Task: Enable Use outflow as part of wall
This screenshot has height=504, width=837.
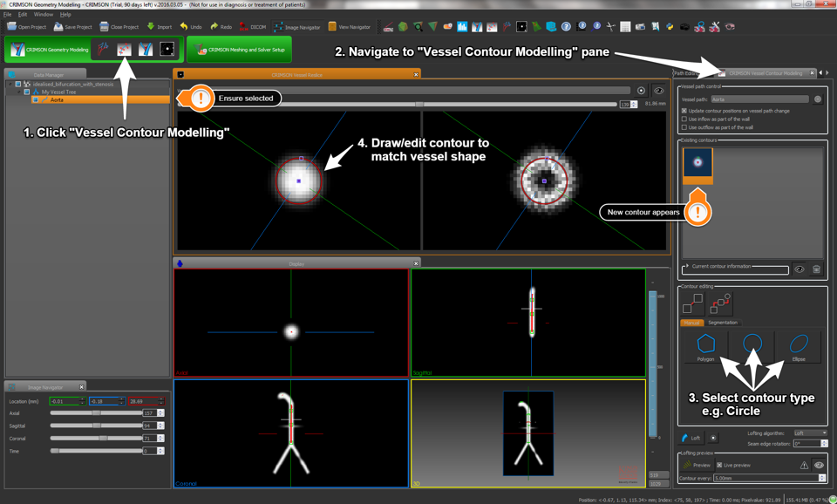Action: click(x=684, y=127)
